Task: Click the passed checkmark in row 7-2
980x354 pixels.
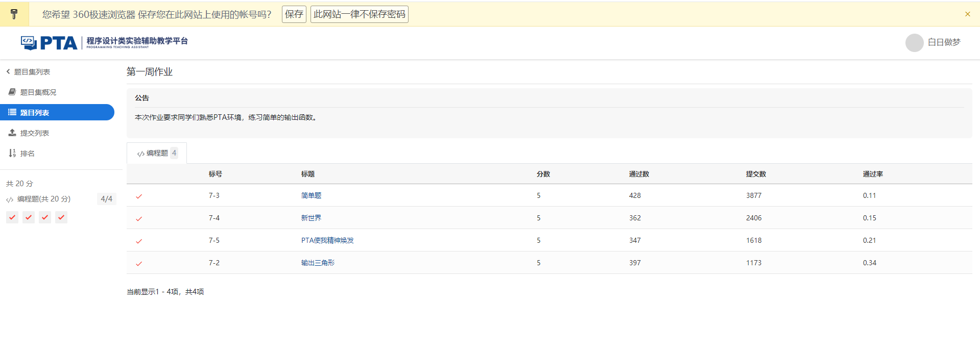Action: pyautogui.click(x=139, y=263)
